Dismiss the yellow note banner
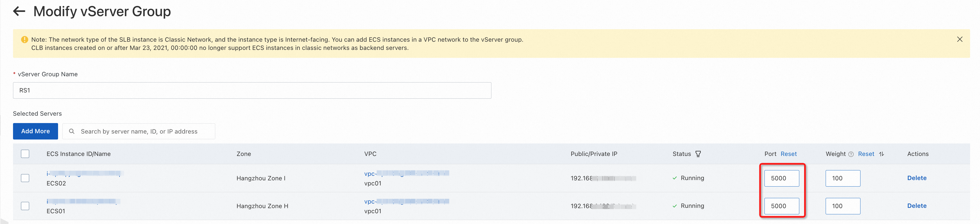This screenshot has height=224, width=980. (x=959, y=39)
